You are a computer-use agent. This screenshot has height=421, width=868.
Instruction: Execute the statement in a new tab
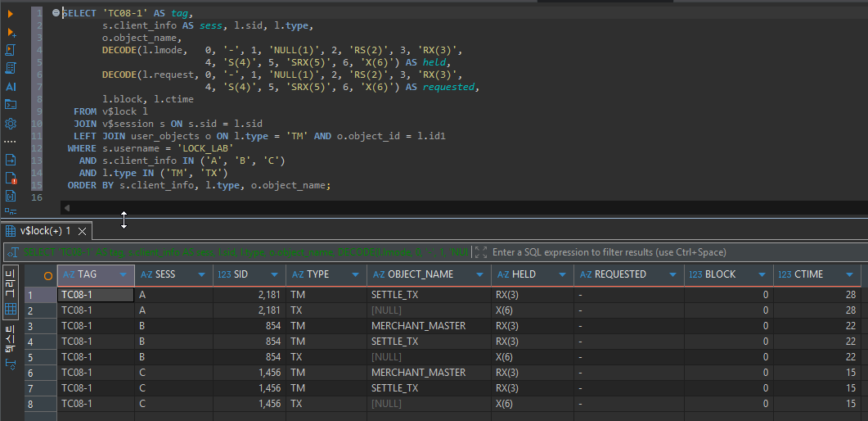tap(10, 32)
